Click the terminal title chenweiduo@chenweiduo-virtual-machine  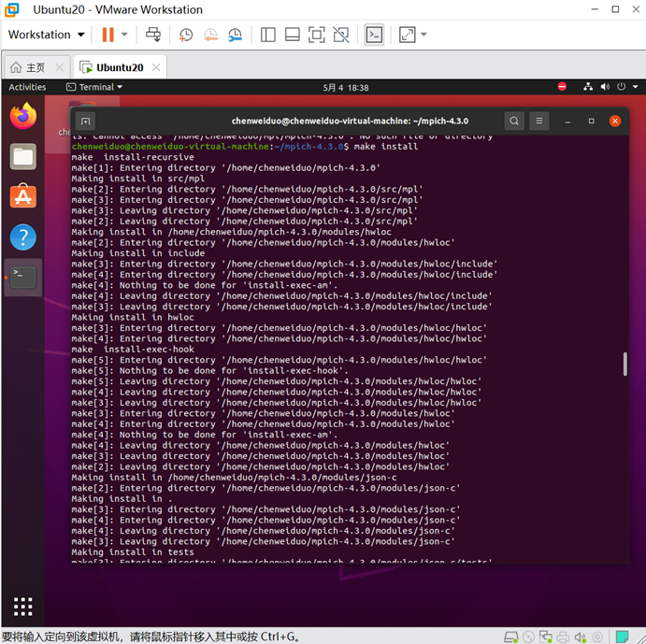coord(350,122)
